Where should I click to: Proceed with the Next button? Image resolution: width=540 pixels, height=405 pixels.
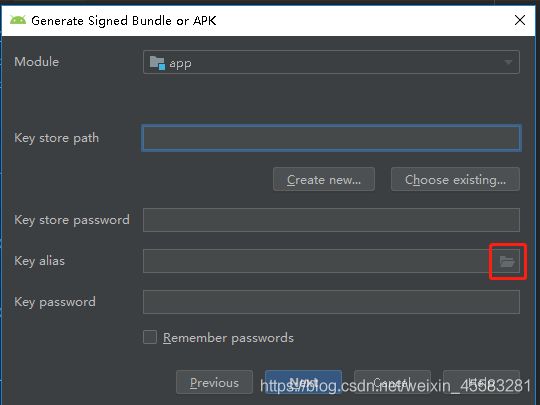tap(303, 382)
